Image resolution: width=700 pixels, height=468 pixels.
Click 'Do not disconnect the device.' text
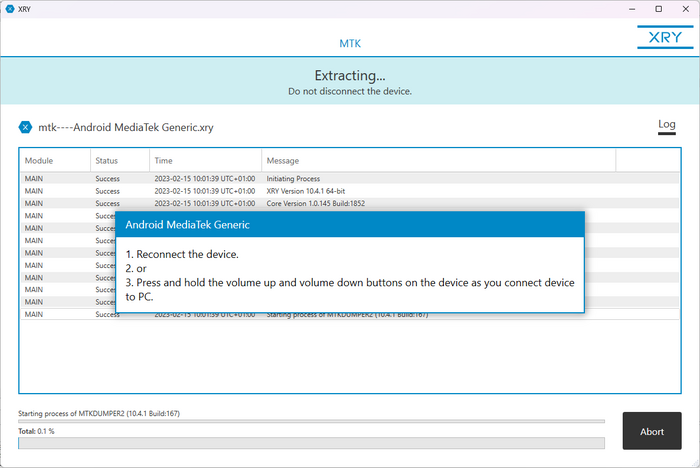pyautogui.click(x=350, y=92)
